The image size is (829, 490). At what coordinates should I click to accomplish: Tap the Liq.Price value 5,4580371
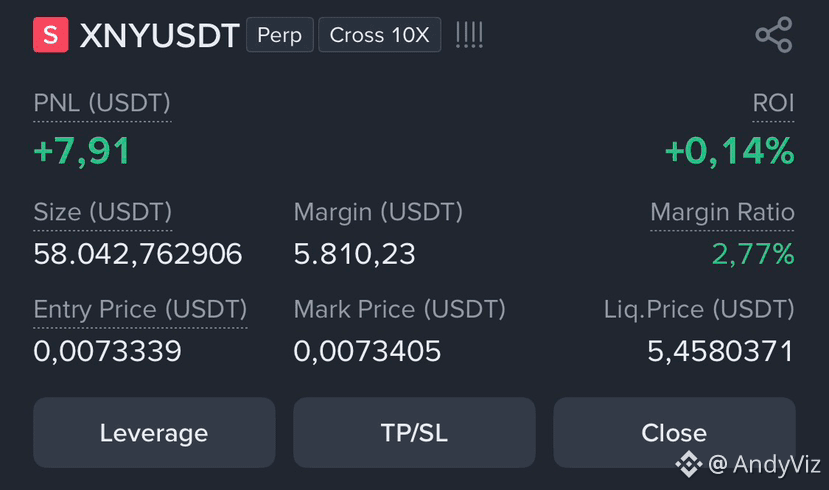coord(721,351)
